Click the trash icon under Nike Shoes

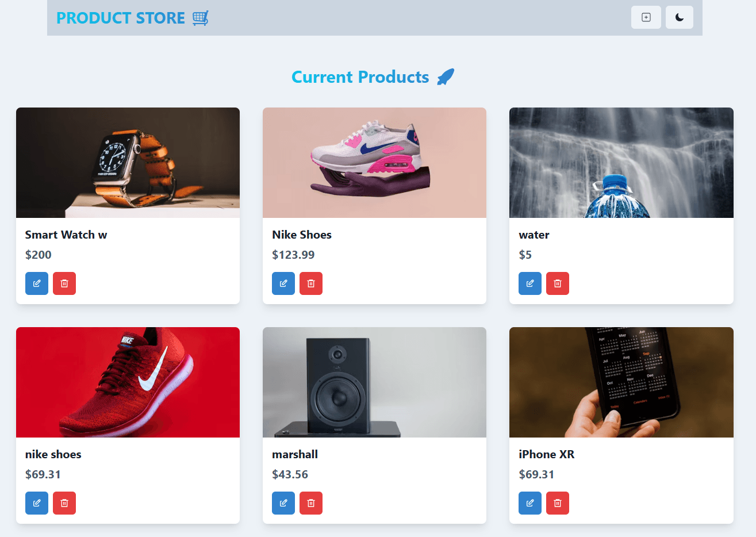tap(311, 283)
